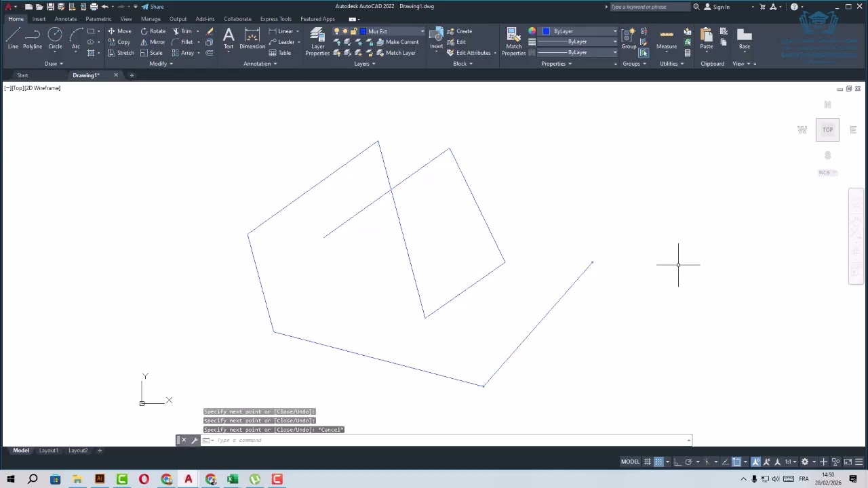This screenshot has height=488, width=868.
Task: Activate the Move command
Action: pos(119,31)
